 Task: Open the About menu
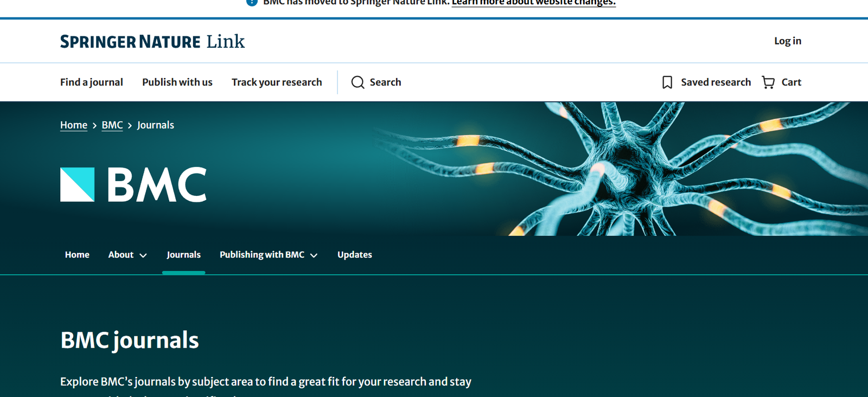(121, 255)
